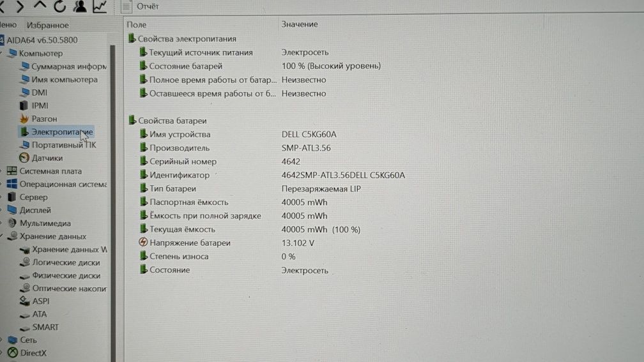Viewport: 644px width, 362px height.
Task: Open the ATA page
Action: [x=40, y=314]
